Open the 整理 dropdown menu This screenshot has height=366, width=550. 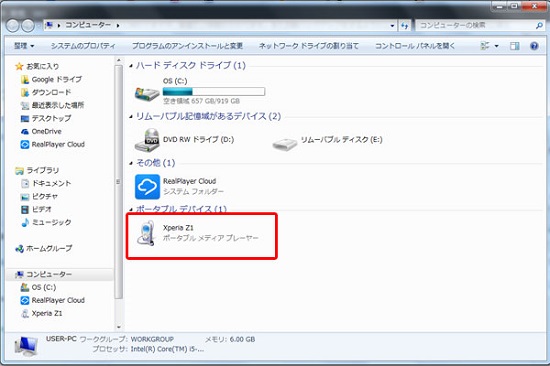pos(24,46)
